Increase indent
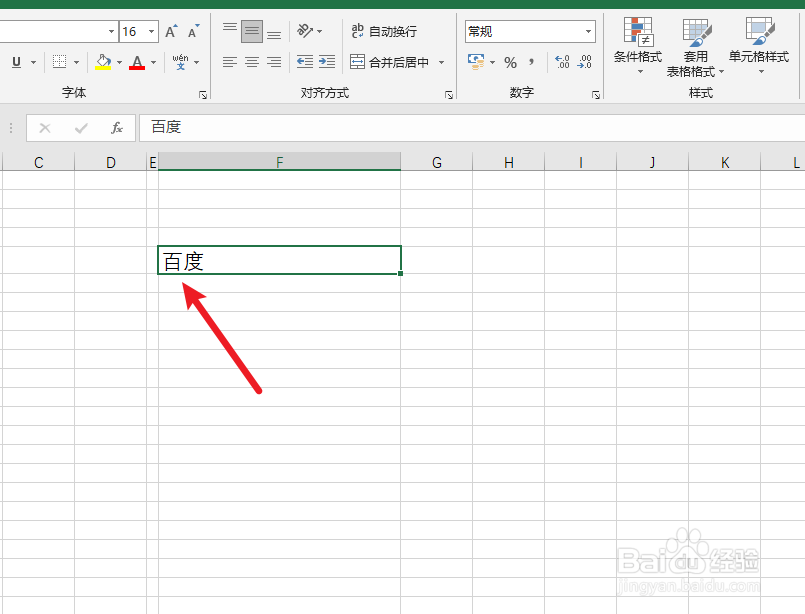Screen dimensions: 805x614 [327, 63]
